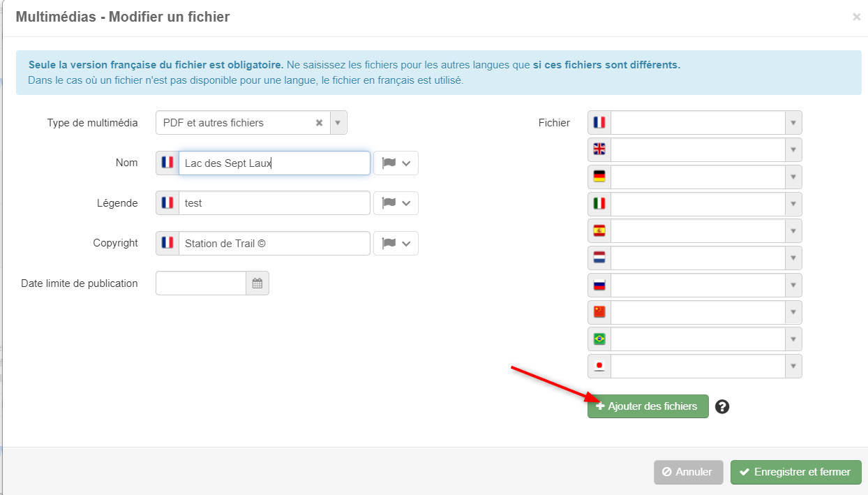Click Enregistrer et fermer button
The image size is (868, 495).
[x=796, y=472]
